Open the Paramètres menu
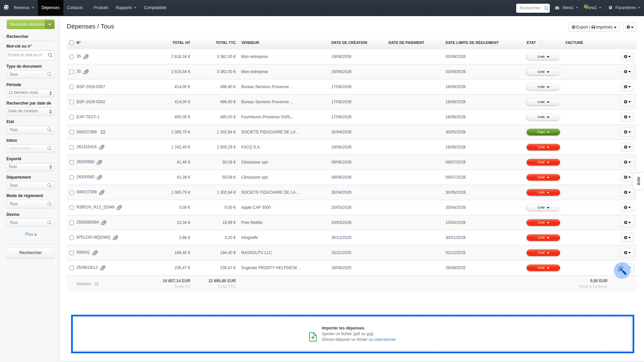Viewport: 644px width, 362px height. 624,8
